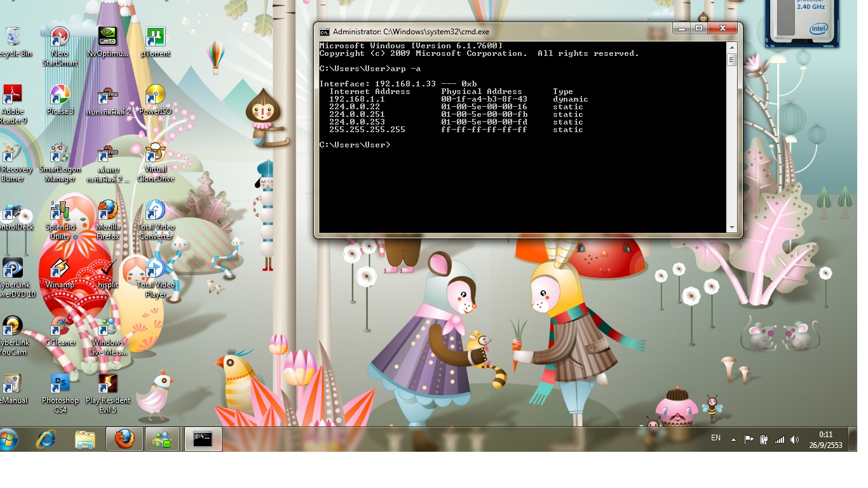This screenshot has height=488, width=868.
Task: Open the µTorrent desktop shortcut
Action: (x=156, y=42)
